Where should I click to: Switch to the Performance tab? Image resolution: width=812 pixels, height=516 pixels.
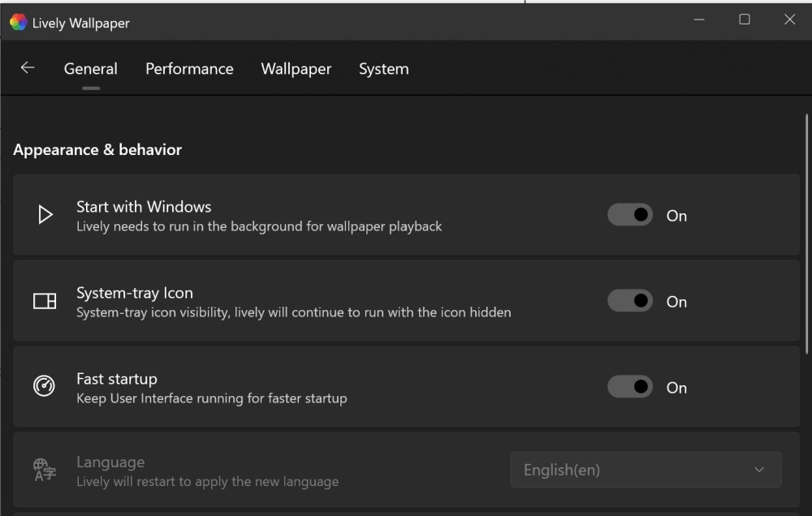(189, 69)
